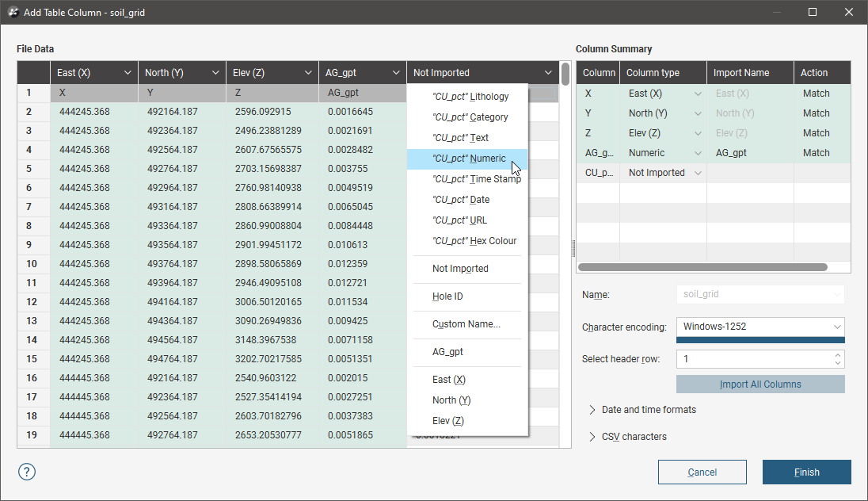Choose "CU_pct" Numeric from the menu
Screen dimensions: 868x501
[x=468, y=159]
